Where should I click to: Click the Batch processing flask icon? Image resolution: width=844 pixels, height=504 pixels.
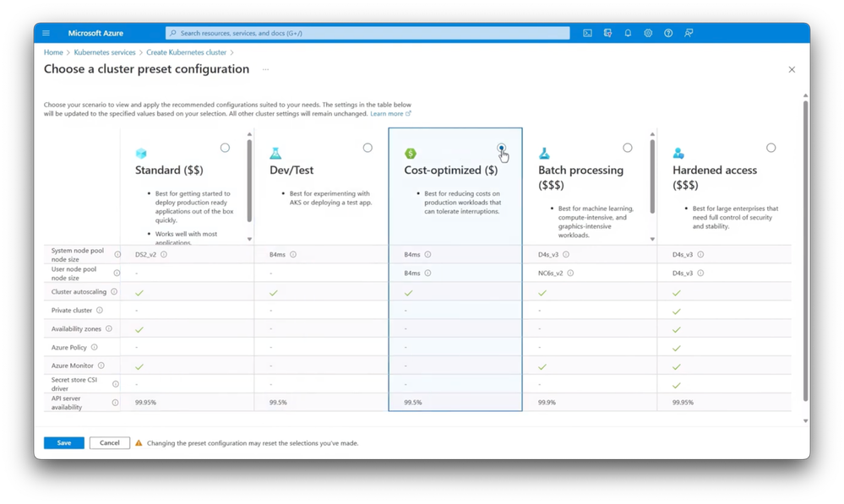[544, 154]
